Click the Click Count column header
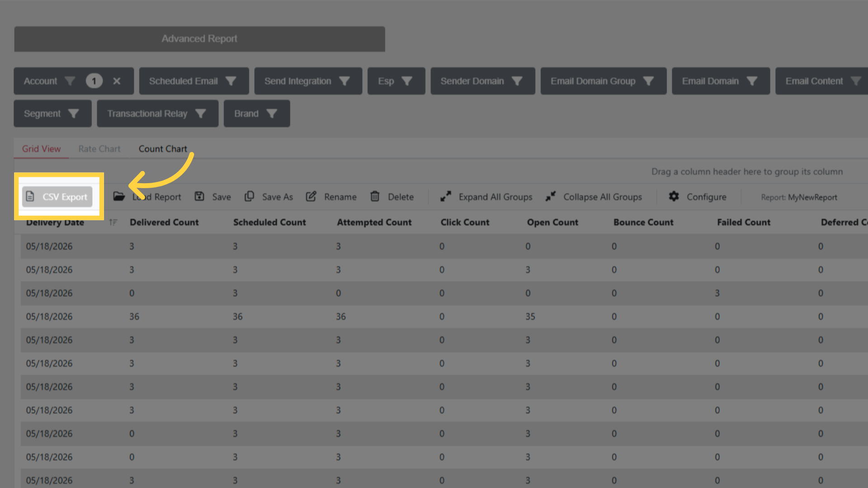The width and height of the screenshot is (868, 488). click(x=465, y=222)
